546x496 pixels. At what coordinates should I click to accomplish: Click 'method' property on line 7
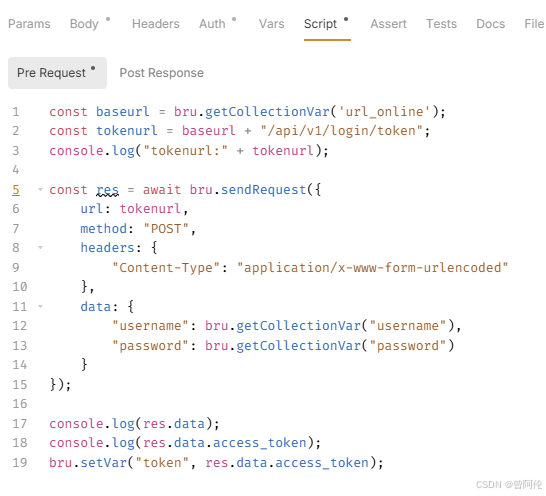(x=103, y=229)
